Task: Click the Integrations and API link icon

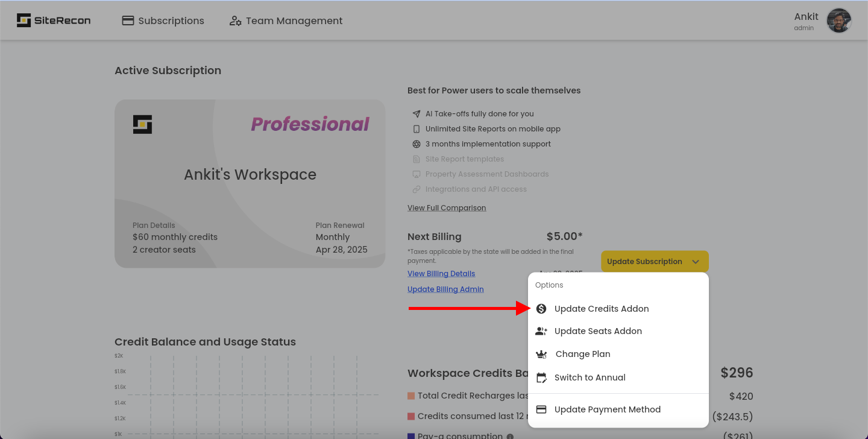Action: pyautogui.click(x=416, y=189)
